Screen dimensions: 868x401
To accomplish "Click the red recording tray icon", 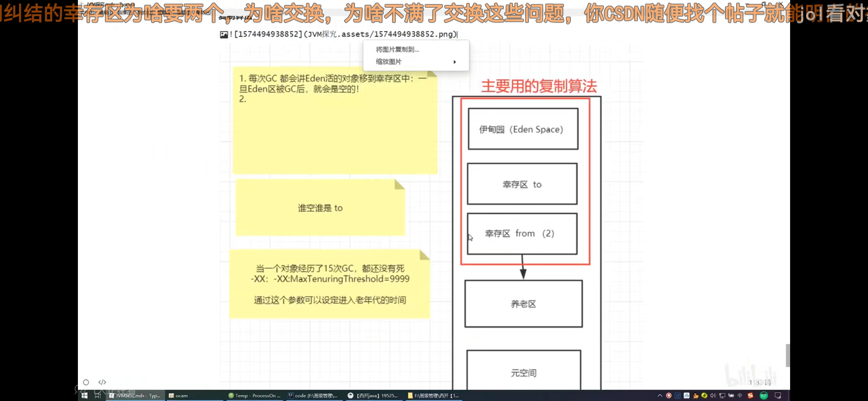I will 669,395.
